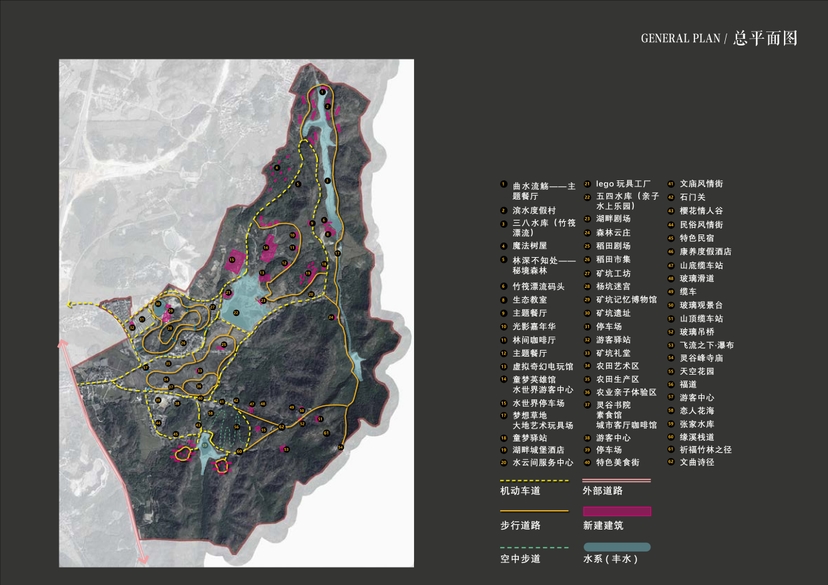Image resolution: width=828 pixels, height=585 pixels.
Task: Click the magenta 新建建筑 color swatch
Action: pos(616,512)
